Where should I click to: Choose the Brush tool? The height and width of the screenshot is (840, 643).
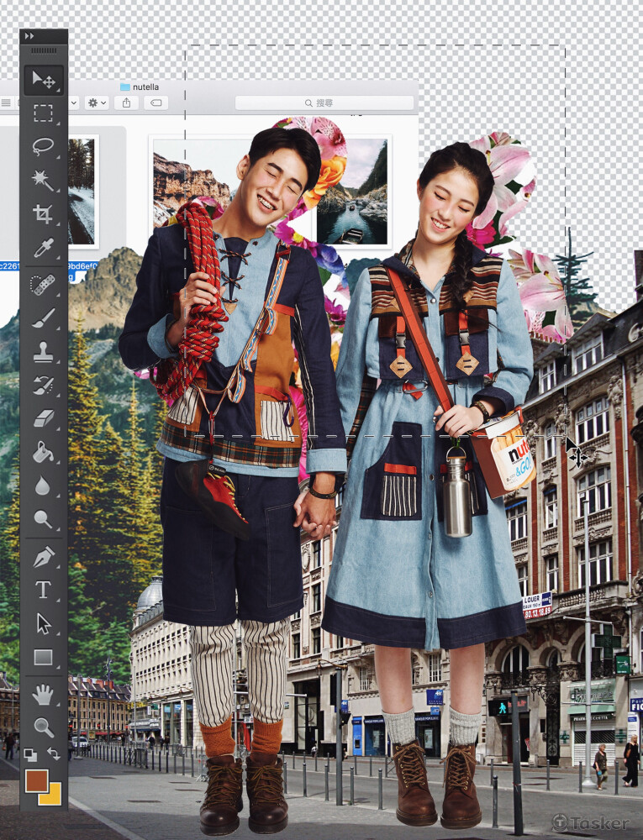coord(43,318)
